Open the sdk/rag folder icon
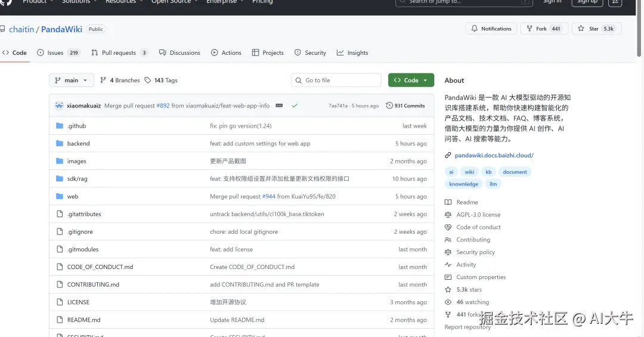644x337 pixels. (x=60, y=179)
